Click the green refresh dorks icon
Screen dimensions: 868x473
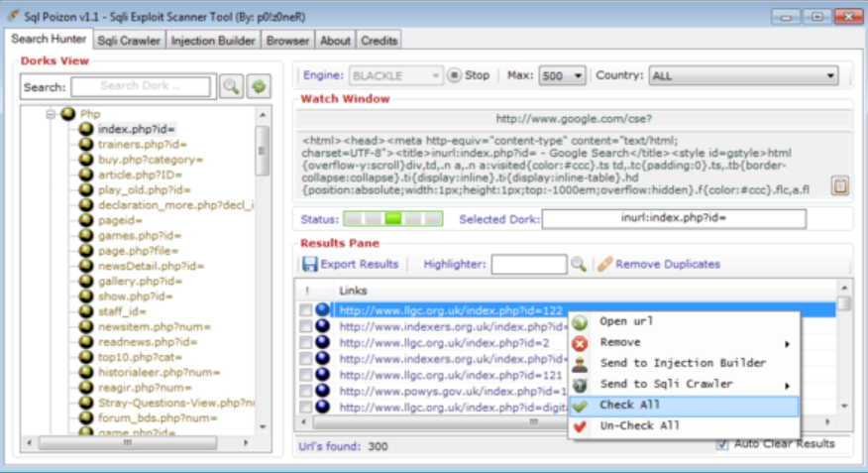click(259, 86)
